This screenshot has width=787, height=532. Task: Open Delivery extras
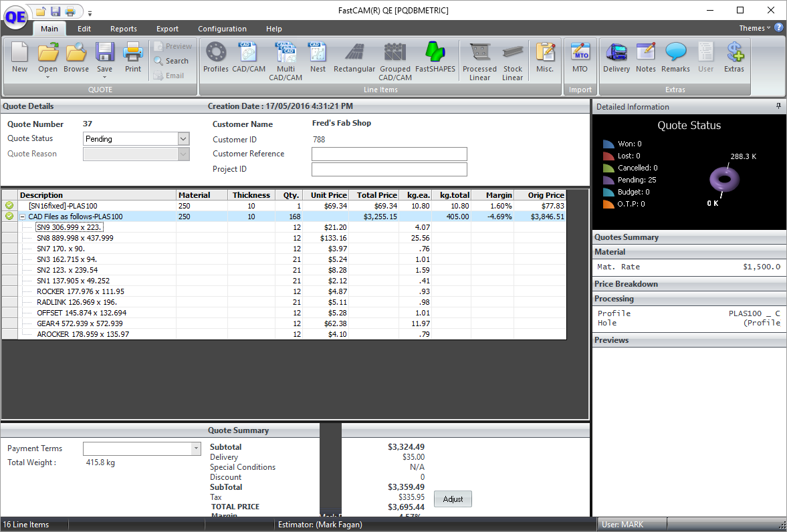(x=616, y=57)
